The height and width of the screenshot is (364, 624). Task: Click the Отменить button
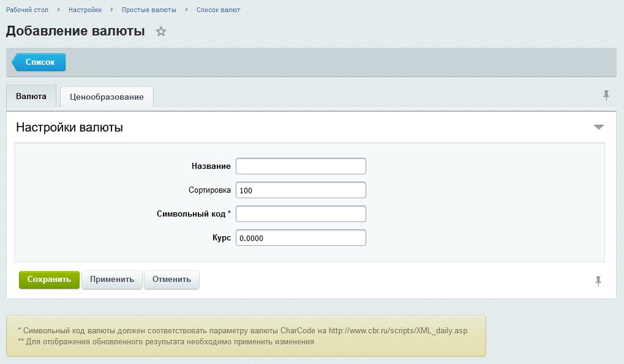(171, 280)
